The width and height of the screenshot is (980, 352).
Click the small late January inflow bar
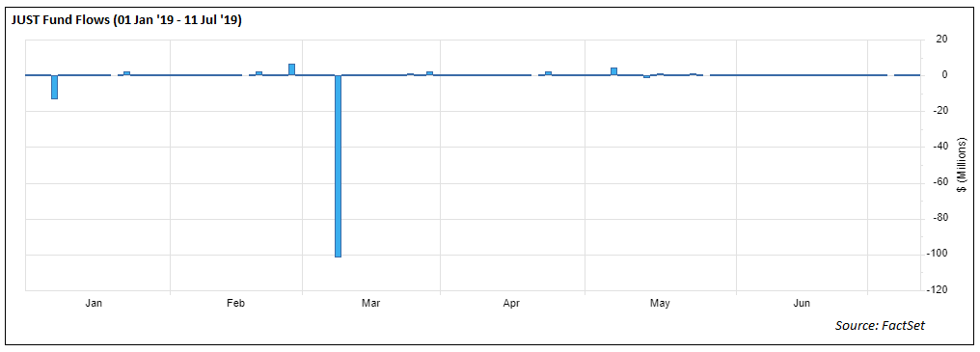pyautogui.click(x=127, y=73)
